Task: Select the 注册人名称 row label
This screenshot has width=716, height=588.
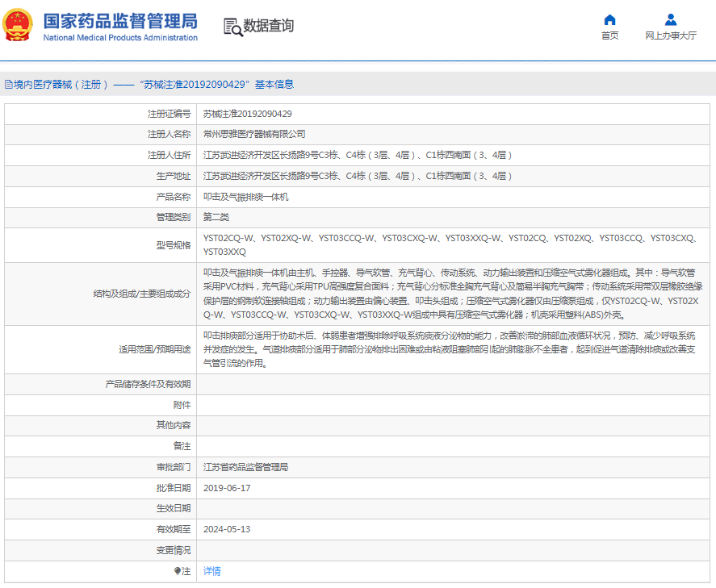Action: coord(169,134)
